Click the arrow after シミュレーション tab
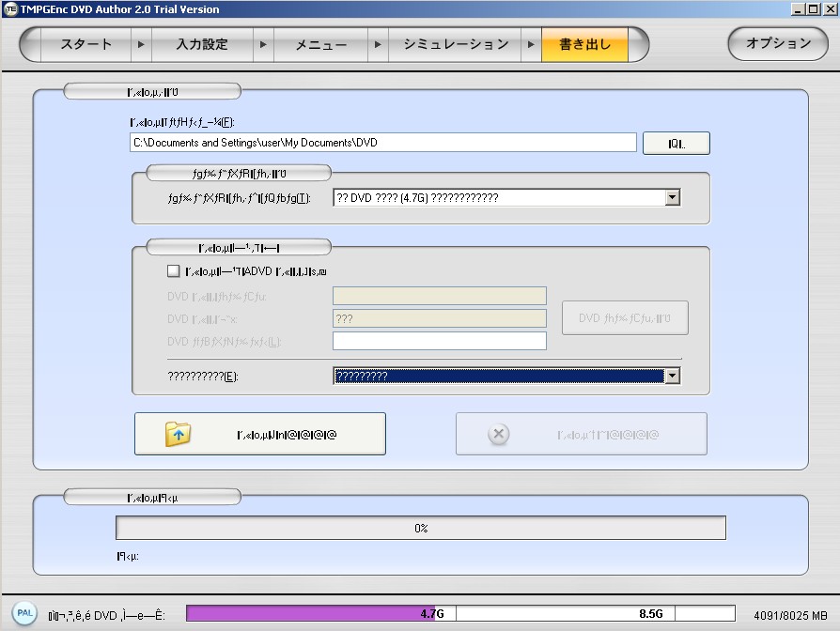The width and height of the screenshot is (840, 631). 531,44
